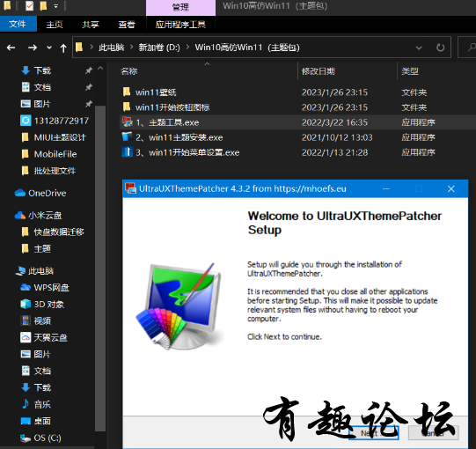This screenshot has width=476, height=449.
Task: Select OneDrive in the navigation pane
Action: pos(40,193)
